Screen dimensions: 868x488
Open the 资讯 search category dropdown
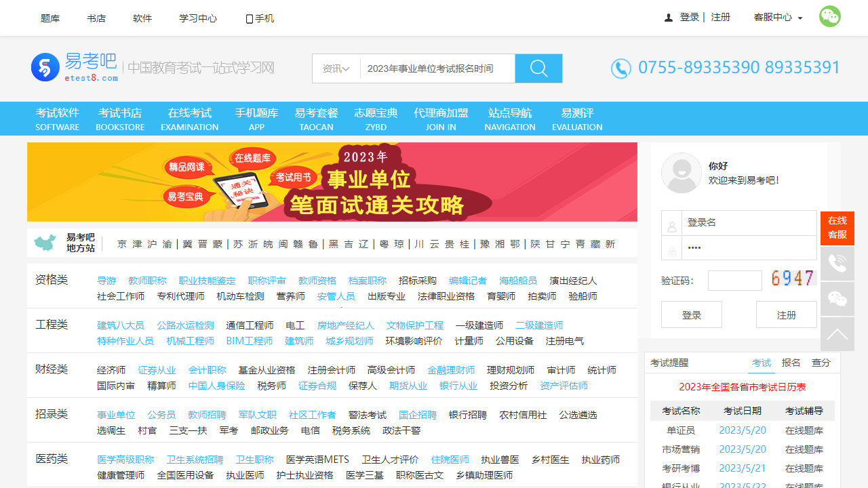pos(336,68)
